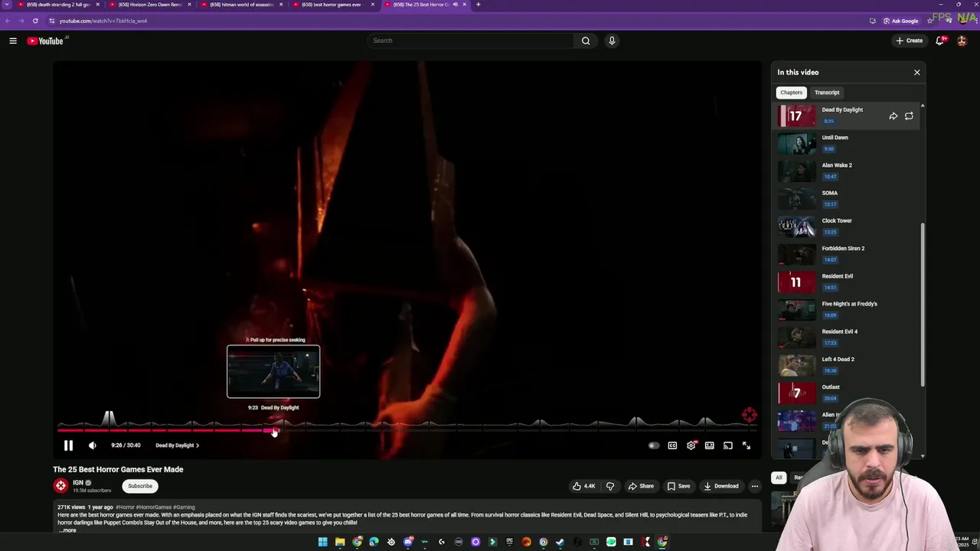
Task: Jump to the Outlast chapter
Action: click(849, 392)
